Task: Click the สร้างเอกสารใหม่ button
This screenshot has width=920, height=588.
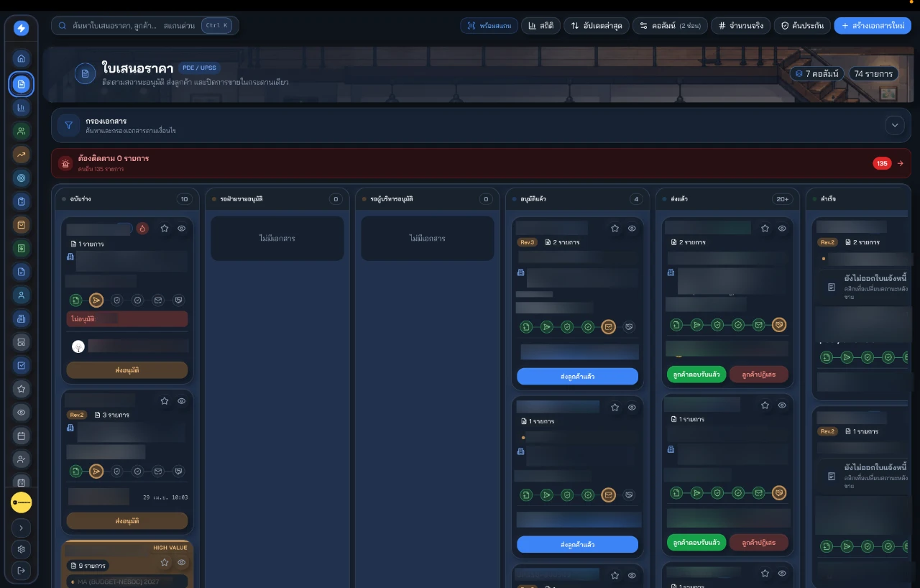Action: pos(873,26)
